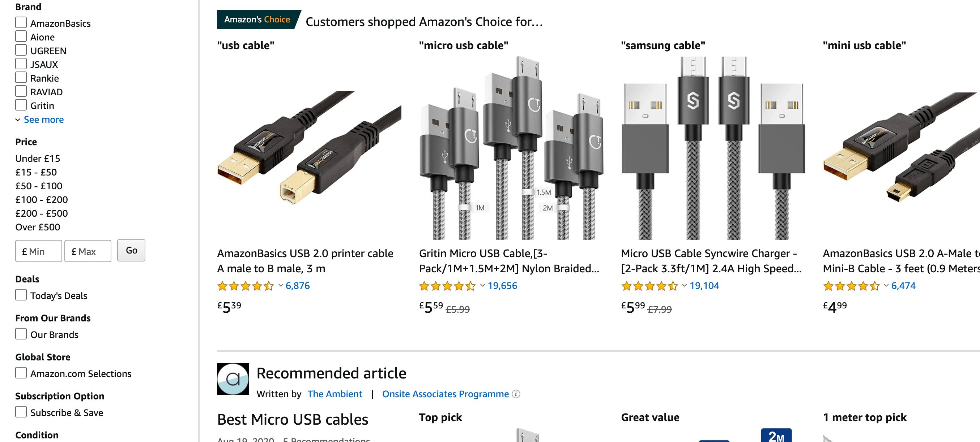This screenshot has width=980, height=442.
Task: Open Gritin 3-pack braided cable image
Action: (511, 148)
